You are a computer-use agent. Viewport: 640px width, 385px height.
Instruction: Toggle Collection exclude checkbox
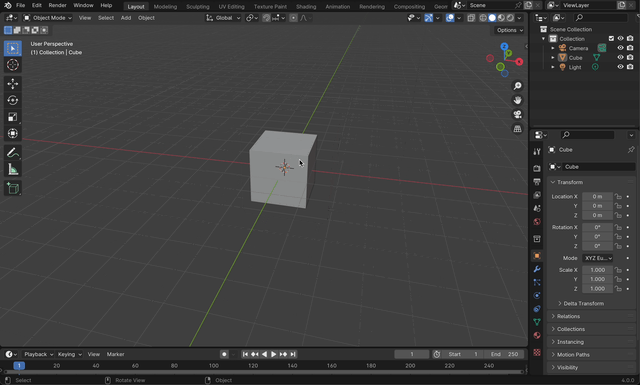tap(611, 38)
